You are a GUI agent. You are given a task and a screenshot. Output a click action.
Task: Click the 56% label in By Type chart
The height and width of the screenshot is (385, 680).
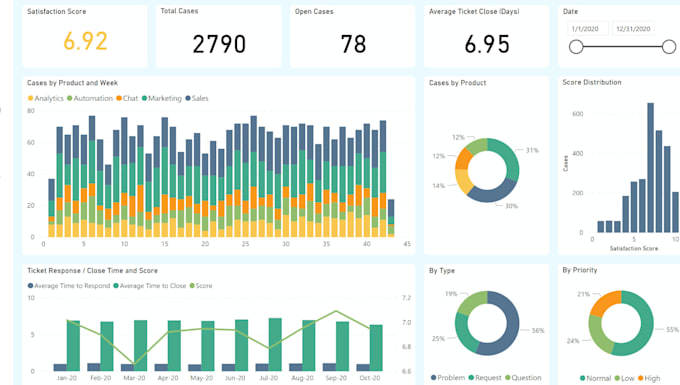[538, 330]
